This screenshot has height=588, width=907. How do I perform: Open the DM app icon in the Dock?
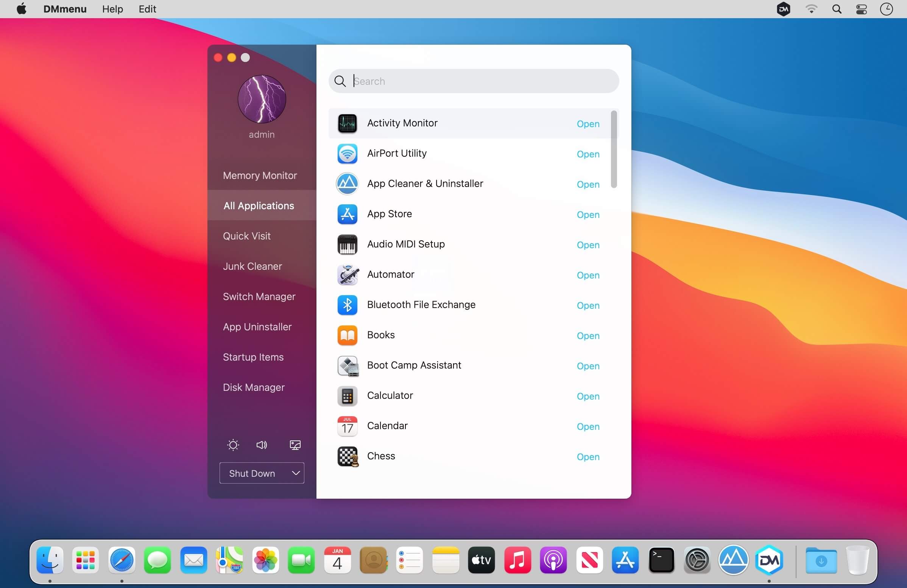coord(769,560)
